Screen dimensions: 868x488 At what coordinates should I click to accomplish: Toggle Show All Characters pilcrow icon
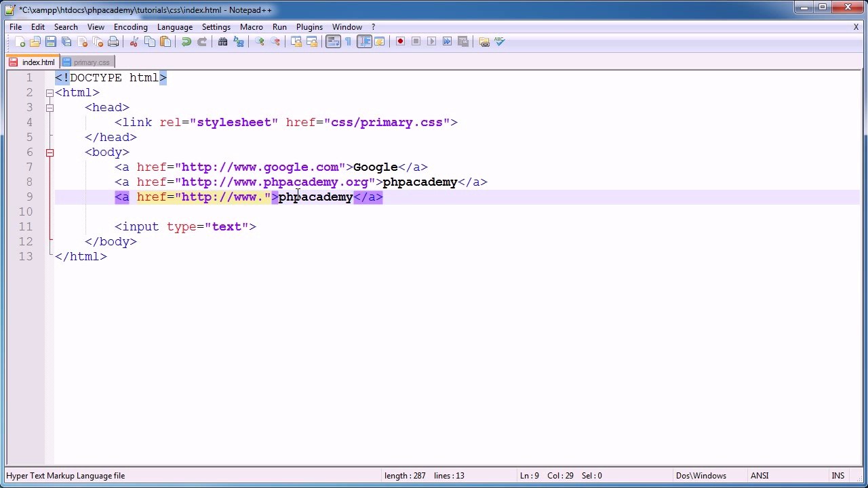click(349, 42)
